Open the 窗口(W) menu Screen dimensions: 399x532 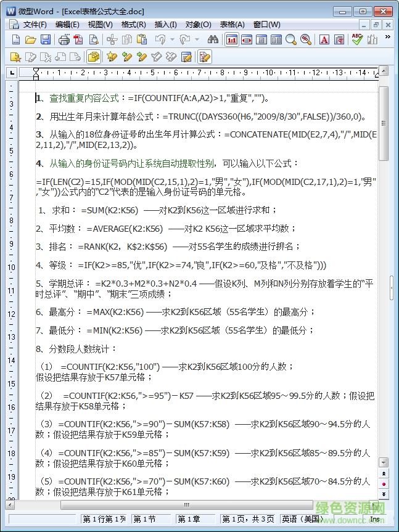click(x=266, y=25)
